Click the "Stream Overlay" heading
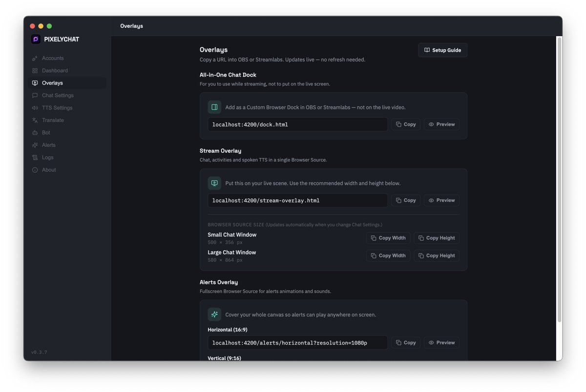 (x=220, y=151)
